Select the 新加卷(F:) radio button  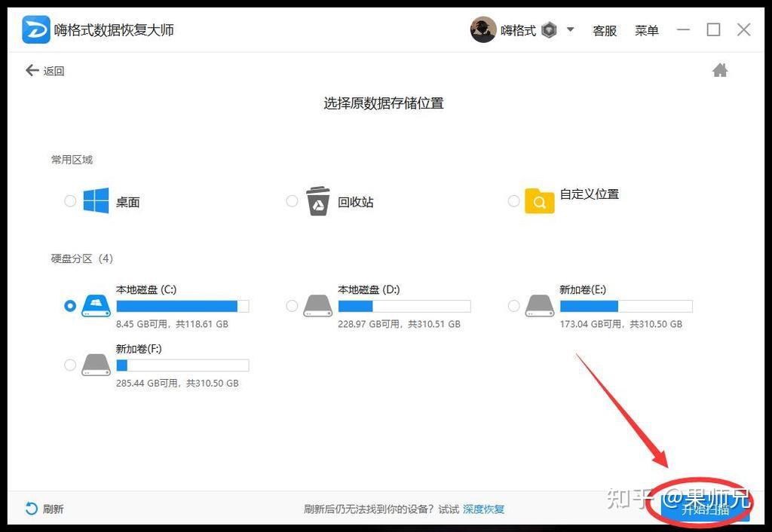pos(70,365)
